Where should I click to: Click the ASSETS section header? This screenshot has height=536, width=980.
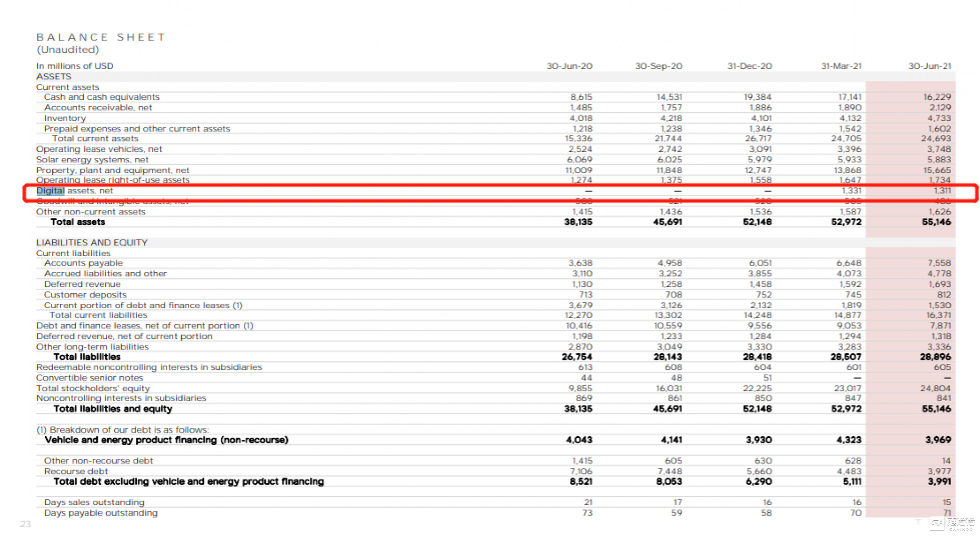(54, 76)
